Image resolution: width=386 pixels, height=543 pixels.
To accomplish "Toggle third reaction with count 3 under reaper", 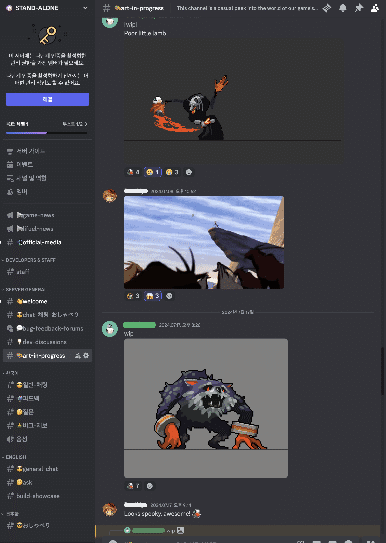I will (x=172, y=172).
